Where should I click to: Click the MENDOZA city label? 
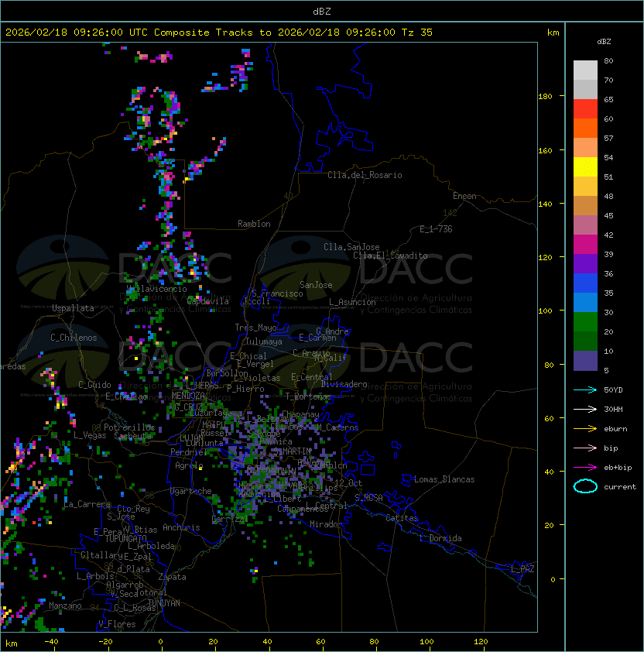188,395
